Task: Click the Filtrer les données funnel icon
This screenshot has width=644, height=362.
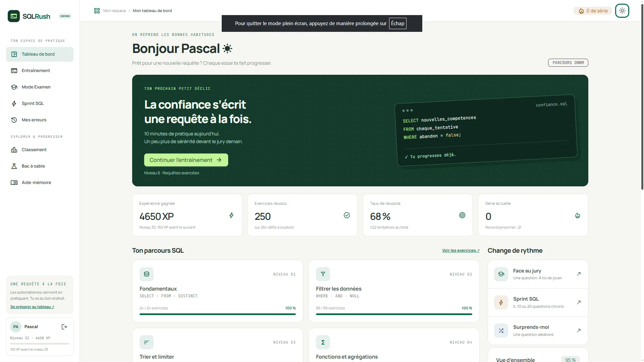Action: click(323, 274)
